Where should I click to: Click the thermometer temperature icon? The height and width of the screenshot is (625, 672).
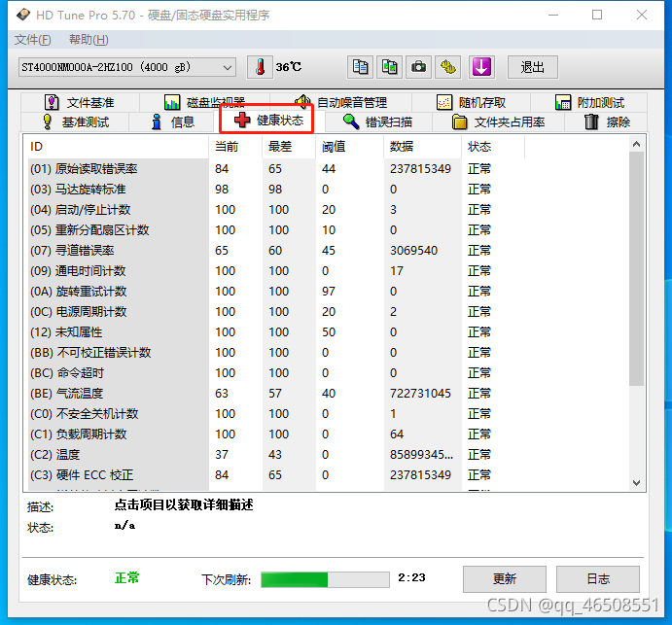tap(260, 67)
